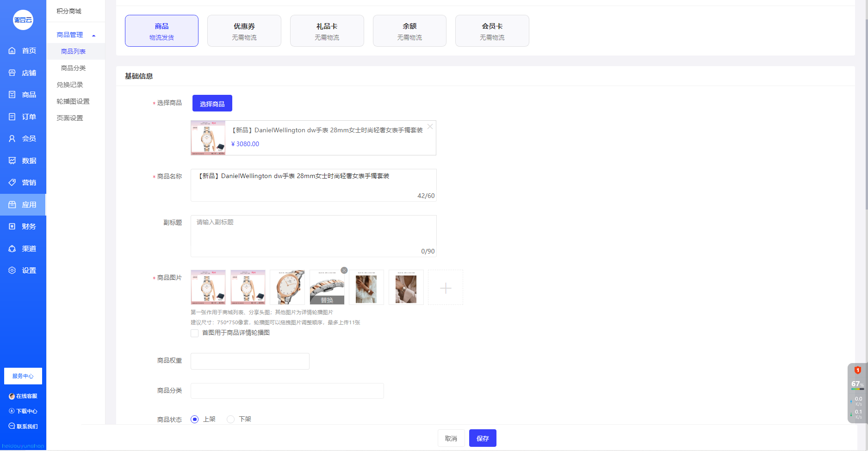This screenshot has height=451, width=868.
Task: Open the 商品分类 dropdown field
Action: coord(287,391)
